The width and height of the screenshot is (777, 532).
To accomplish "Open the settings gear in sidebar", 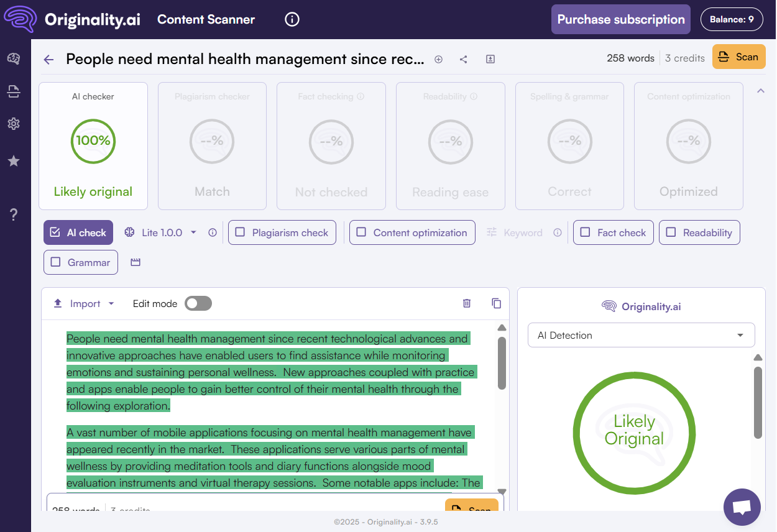I will [14, 124].
